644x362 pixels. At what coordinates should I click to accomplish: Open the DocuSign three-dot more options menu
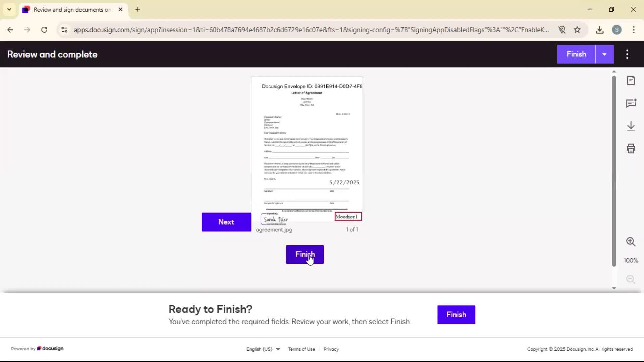pyautogui.click(x=627, y=54)
